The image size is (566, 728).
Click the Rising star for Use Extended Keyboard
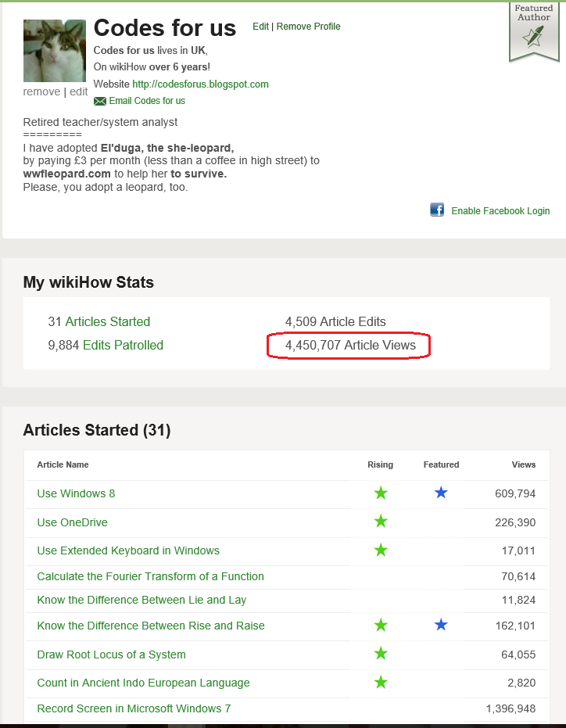pyautogui.click(x=381, y=550)
